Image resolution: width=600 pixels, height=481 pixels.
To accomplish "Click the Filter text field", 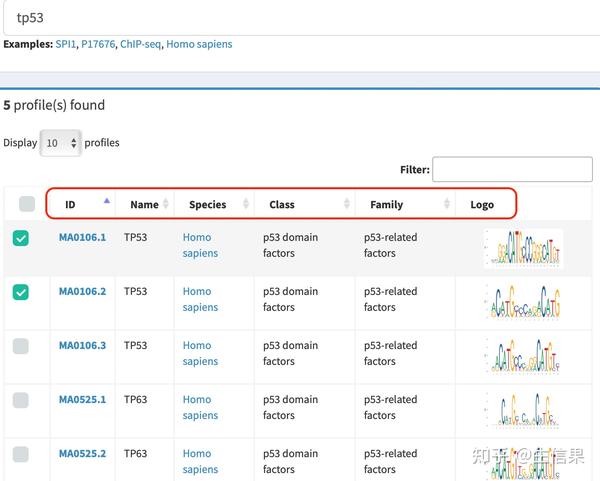I will tap(512, 170).
